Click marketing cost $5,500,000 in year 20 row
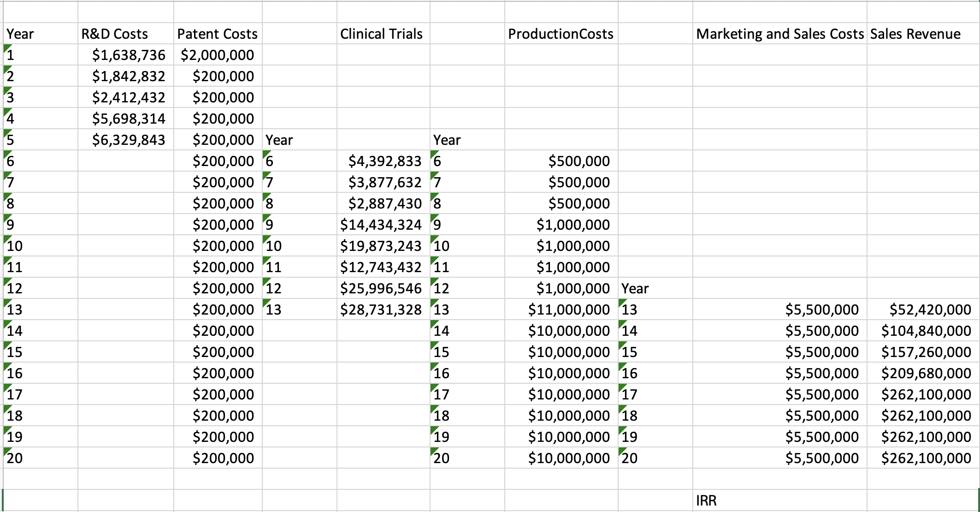980x512 pixels. [779, 458]
